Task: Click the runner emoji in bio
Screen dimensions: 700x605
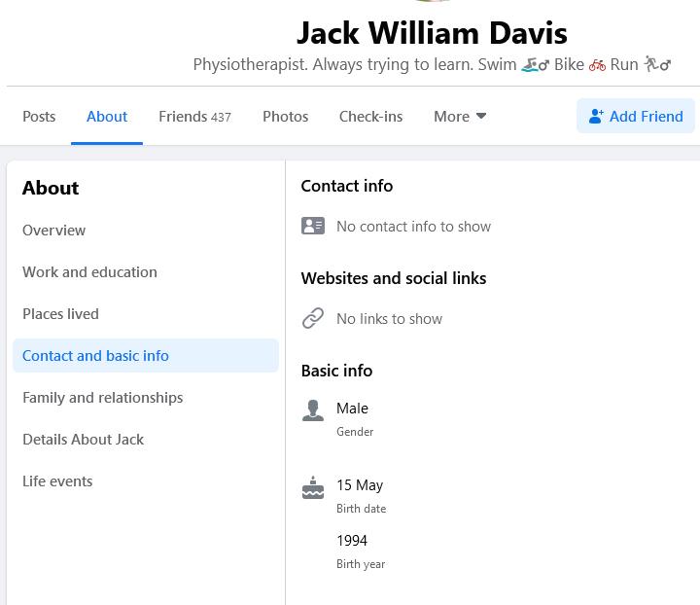Action: pos(656,65)
